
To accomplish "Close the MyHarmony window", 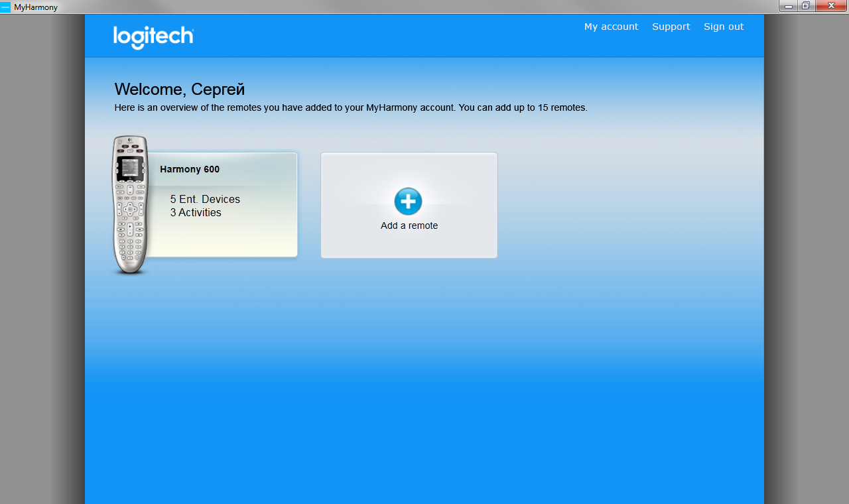I will coord(830,6).
